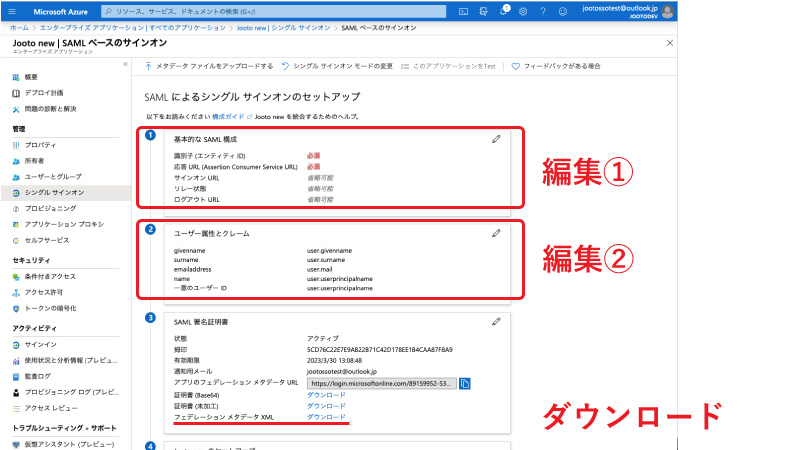Download フェデレーション メタデータ XML
Image resolution: width=800 pixels, height=450 pixels.
[326, 416]
